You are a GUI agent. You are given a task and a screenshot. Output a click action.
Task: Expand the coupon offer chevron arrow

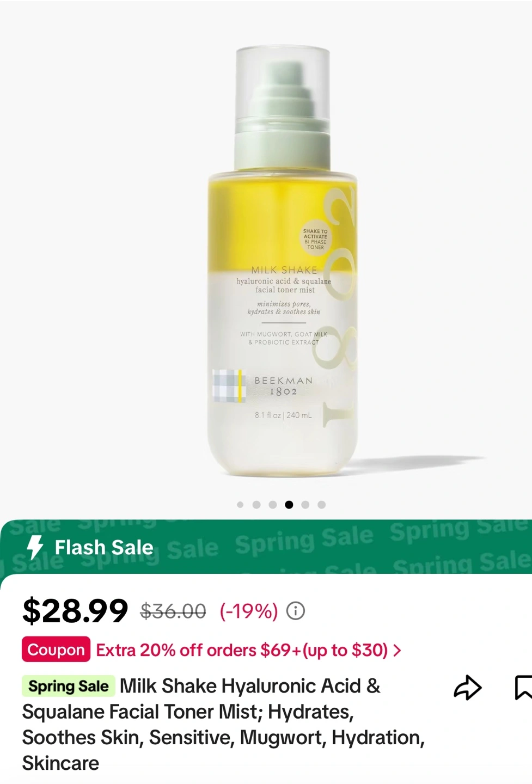coord(397,650)
